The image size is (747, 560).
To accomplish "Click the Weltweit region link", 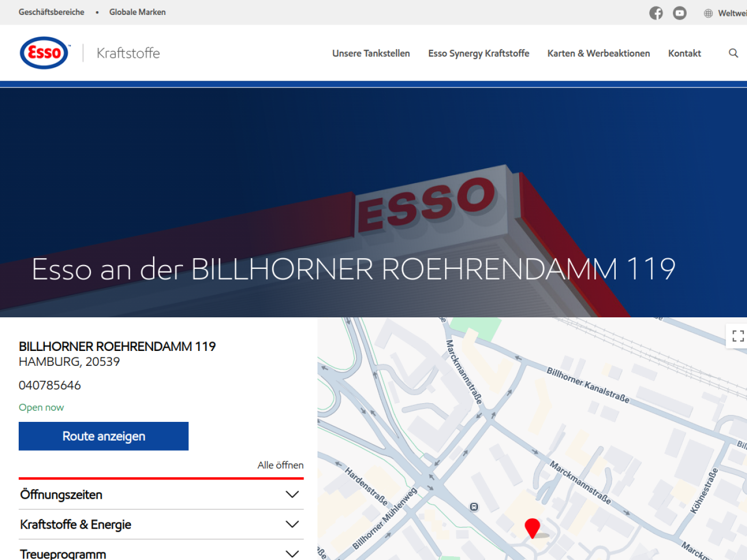I will pyautogui.click(x=732, y=13).
